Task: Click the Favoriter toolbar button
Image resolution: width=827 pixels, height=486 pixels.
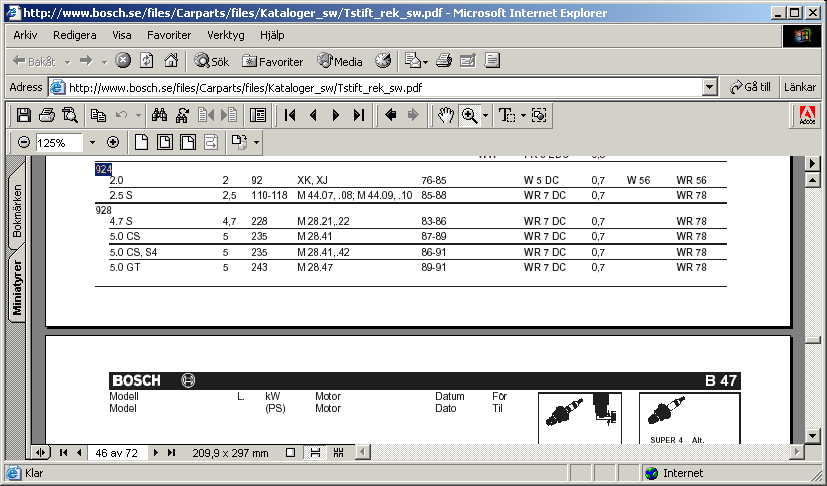Action: click(x=273, y=61)
